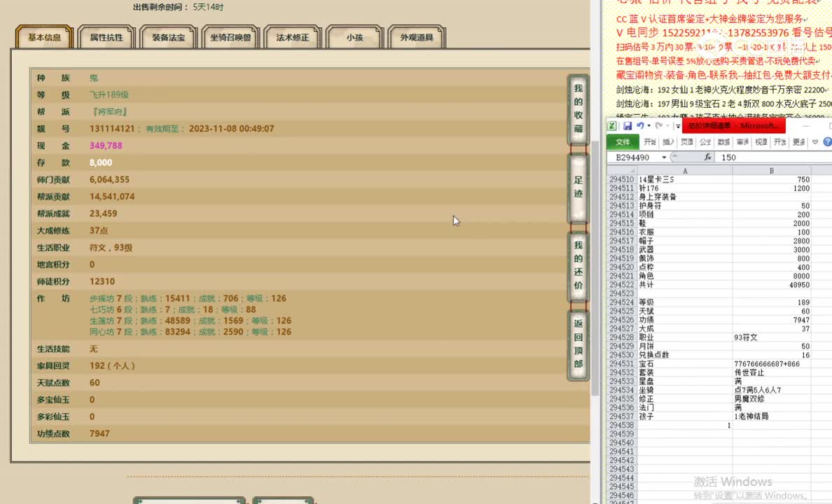Click the Redo icon in Excel
The height and width of the screenshot is (504, 832).
point(658,127)
